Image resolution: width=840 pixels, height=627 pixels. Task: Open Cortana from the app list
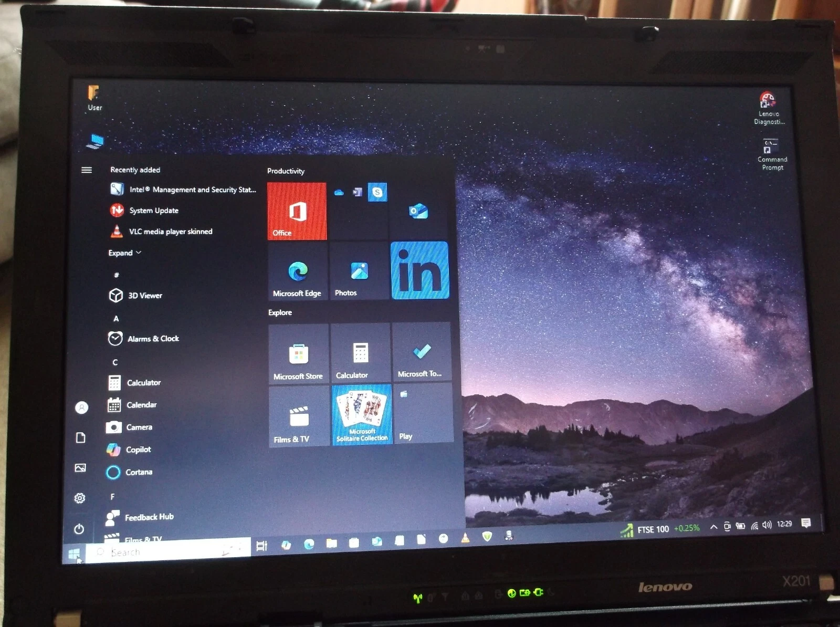pos(129,472)
